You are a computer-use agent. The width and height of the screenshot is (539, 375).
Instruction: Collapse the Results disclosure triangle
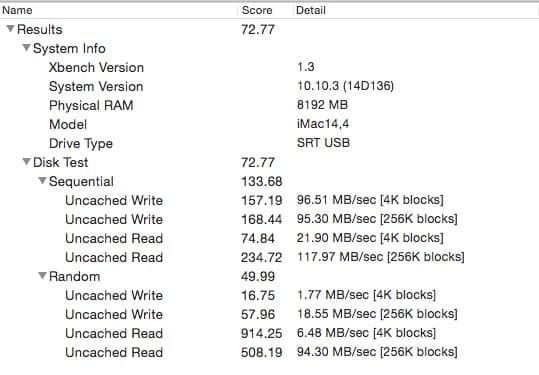[10, 29]
